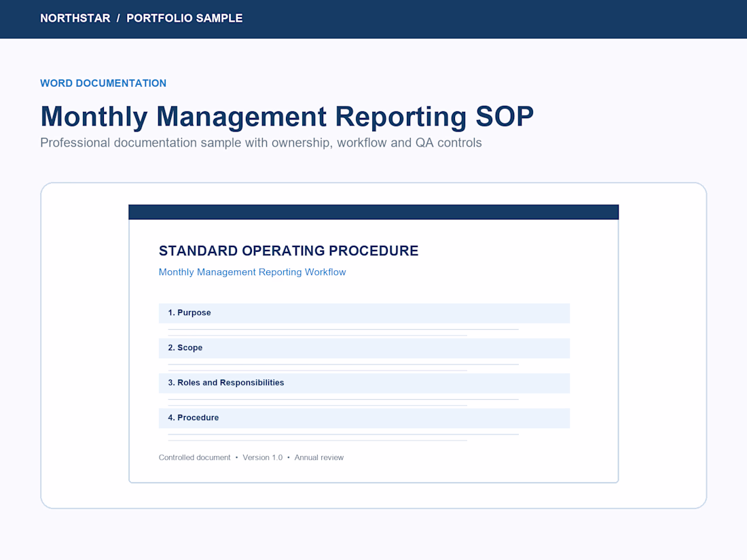Screen dimensions: 747x560
Task: Select the 1. Purpose section row
Action: click(364, 313)
